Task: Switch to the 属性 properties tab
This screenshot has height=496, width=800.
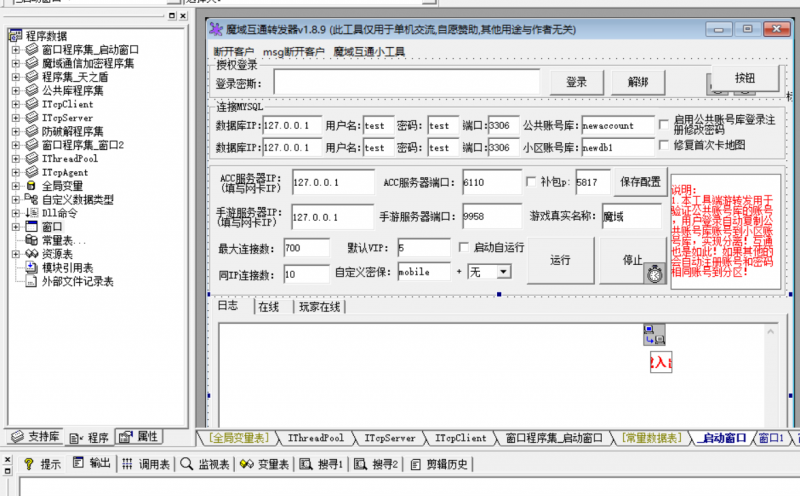Action: click(x=140, y=437)
